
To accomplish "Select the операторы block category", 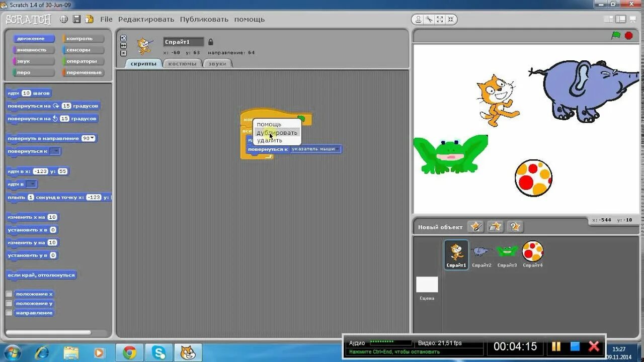I will tap(83, 61).
